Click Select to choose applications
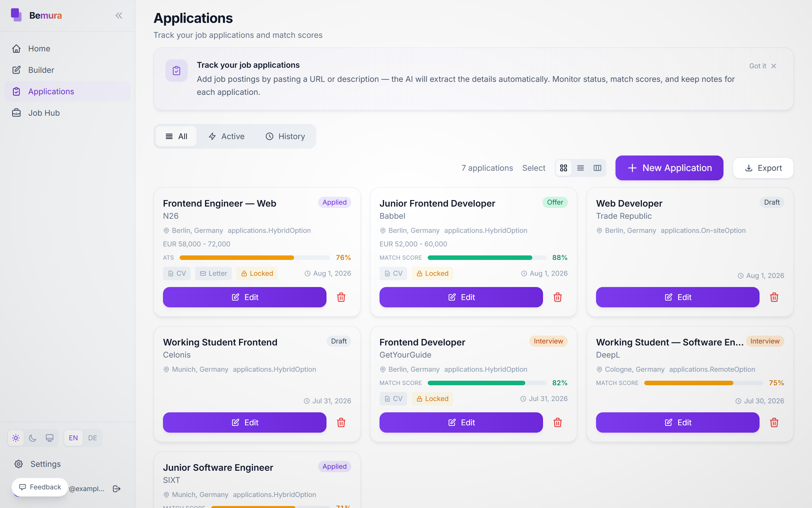The width and height of the screenshot is (812, 508). [x=533, y=168]
